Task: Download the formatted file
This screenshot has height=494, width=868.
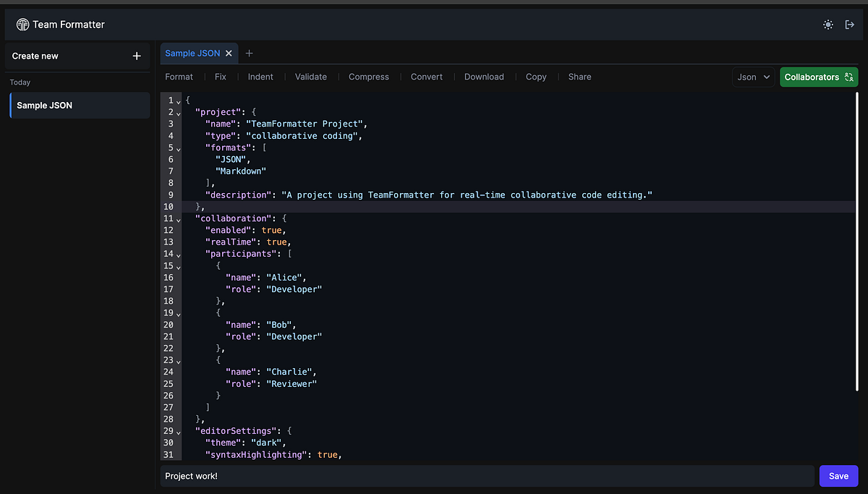Action: coord(483,77)
